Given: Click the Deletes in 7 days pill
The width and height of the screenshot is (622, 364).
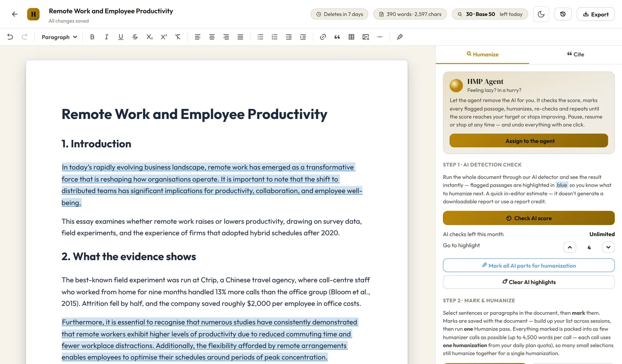Looking at the screenshot, I should pos(339,14).
